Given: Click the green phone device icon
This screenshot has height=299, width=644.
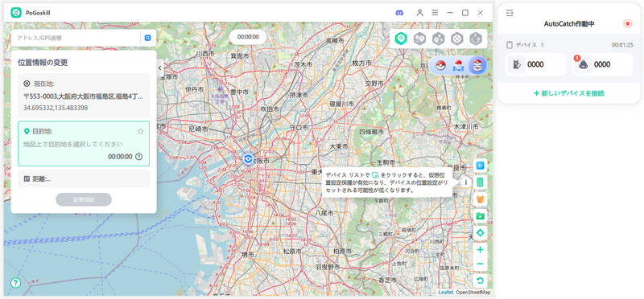Looking at the screenshot, I should point(480,182).
